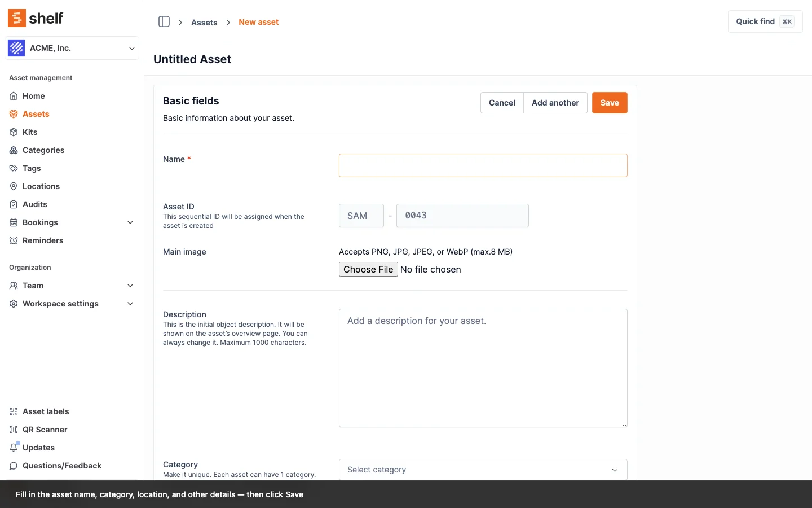
Task: Click the sidebar collapse toggle icon
Action: pyautogui.click(x=164, y=22)
